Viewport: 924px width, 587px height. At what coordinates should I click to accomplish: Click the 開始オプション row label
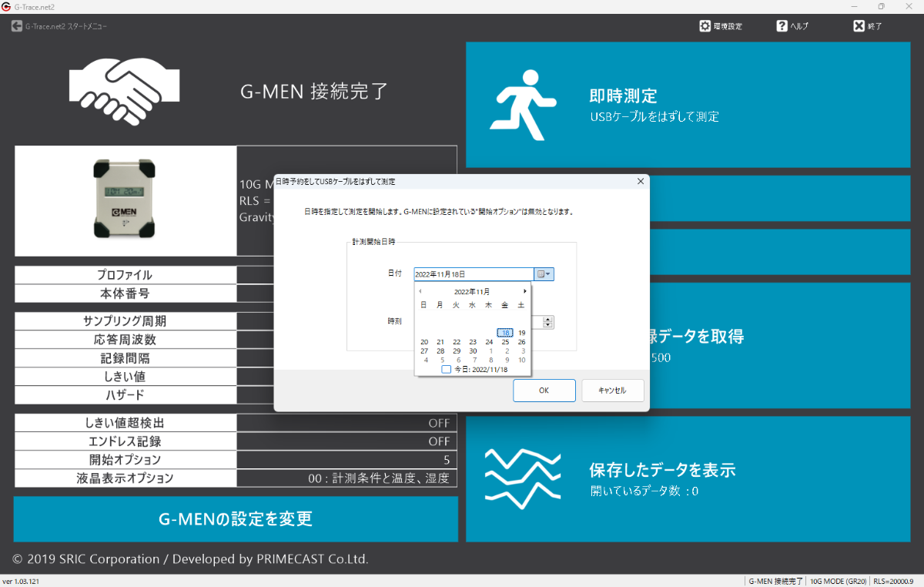point(125,460)
